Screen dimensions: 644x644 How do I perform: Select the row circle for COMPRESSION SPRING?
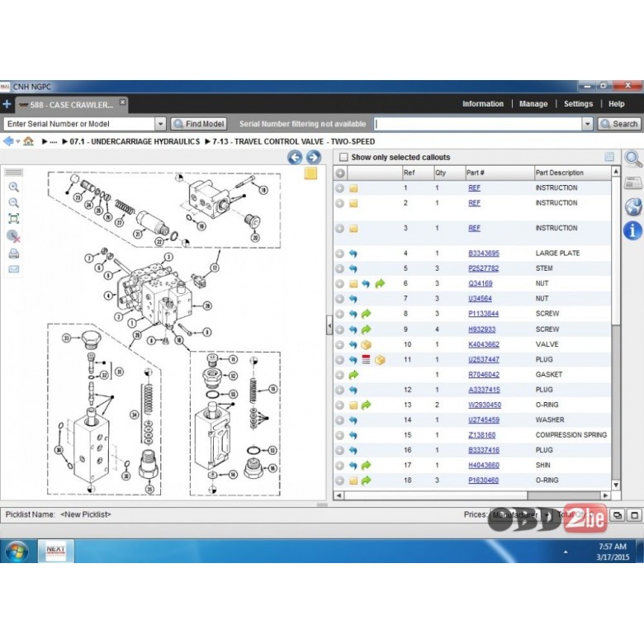(x=339, y=435)
